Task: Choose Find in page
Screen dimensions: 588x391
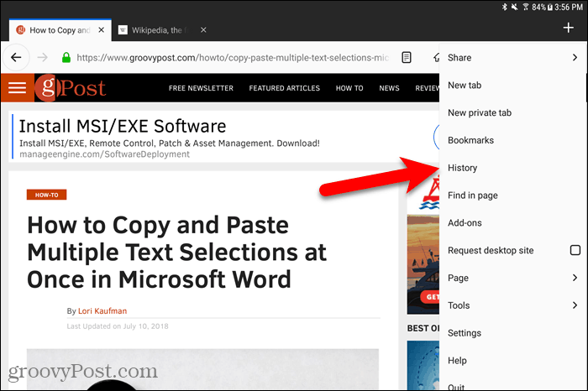Action: 513,195
